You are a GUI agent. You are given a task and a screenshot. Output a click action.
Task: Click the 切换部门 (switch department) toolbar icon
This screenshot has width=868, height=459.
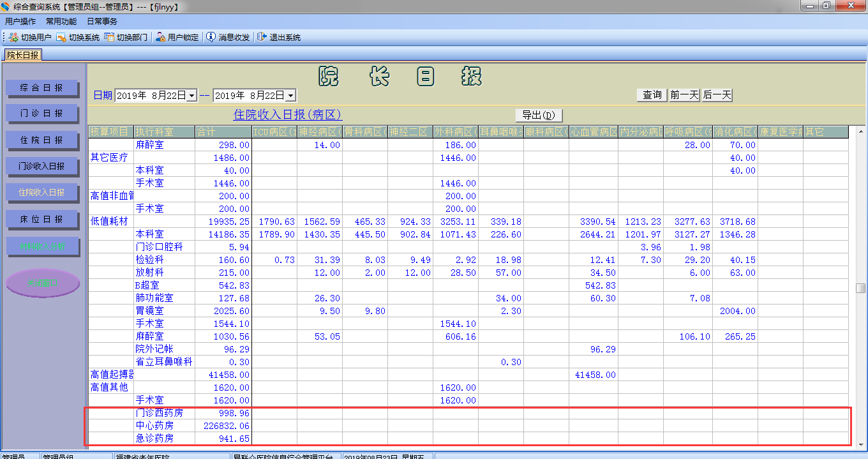click(109, 37)
